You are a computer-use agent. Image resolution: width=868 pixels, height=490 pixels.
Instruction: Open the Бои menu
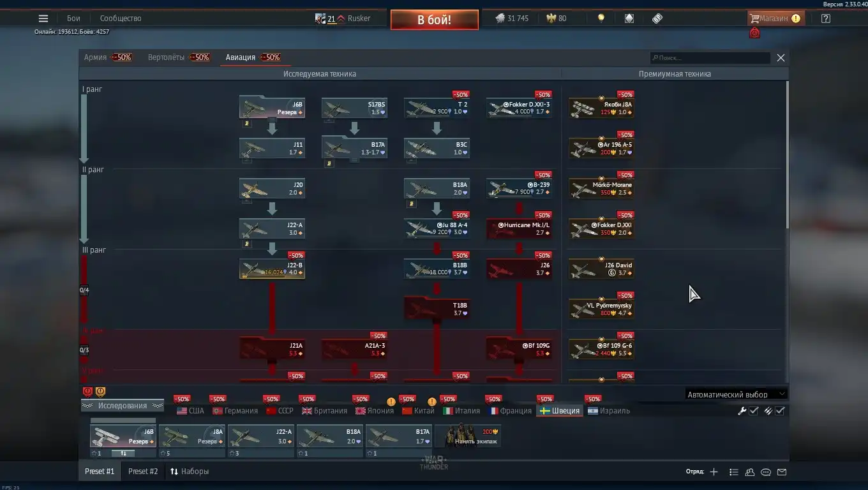point(73,19)
